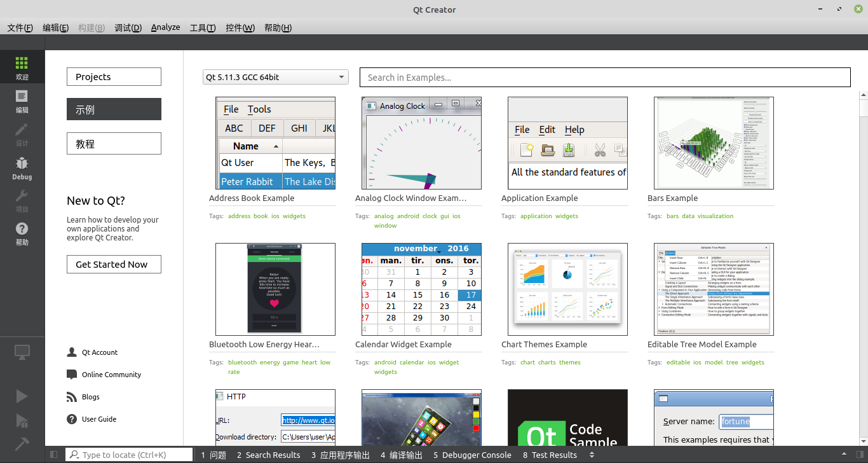Image resolution: width=868 pixels, height=463 pixels.
Task: Open the HTTP example thumbnail
Action: [275, 417]
